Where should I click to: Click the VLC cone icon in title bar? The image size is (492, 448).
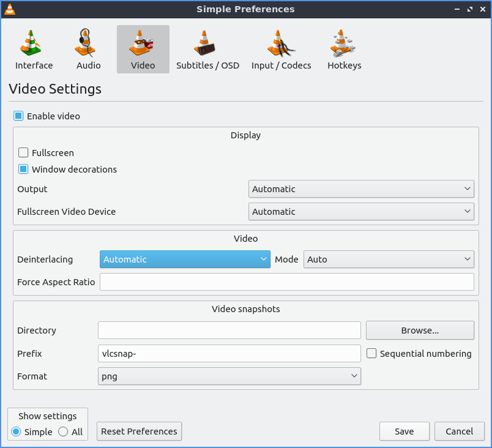pyautogui.click(x=9, y=9)
